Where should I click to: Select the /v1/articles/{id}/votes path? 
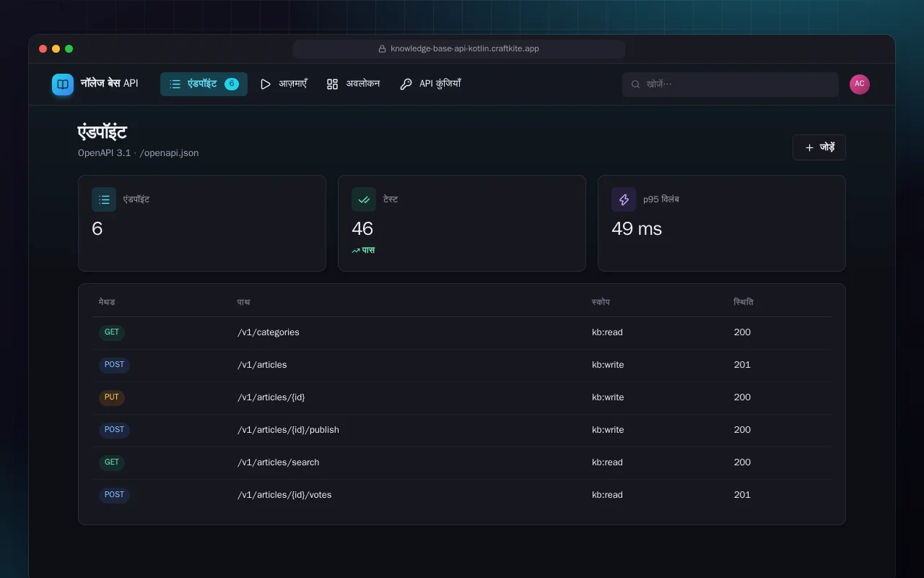point(284,495)
